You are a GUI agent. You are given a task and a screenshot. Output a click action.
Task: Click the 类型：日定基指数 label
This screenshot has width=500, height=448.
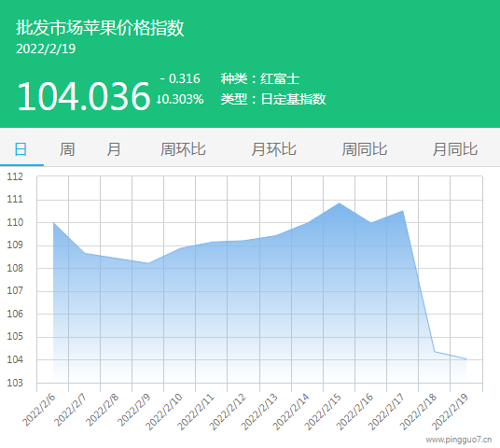(x=273, y=99)
